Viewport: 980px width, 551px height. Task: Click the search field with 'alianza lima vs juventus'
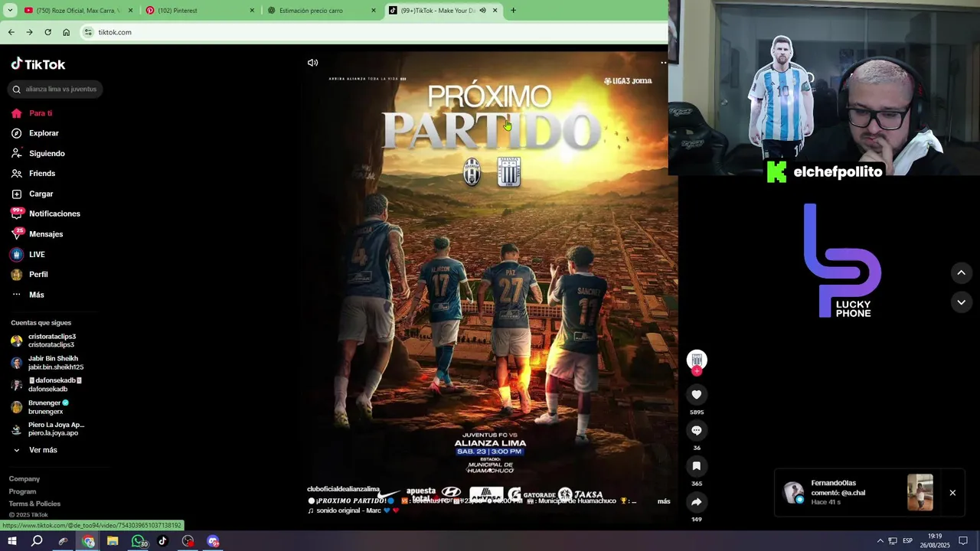click(x=56, y=89)
